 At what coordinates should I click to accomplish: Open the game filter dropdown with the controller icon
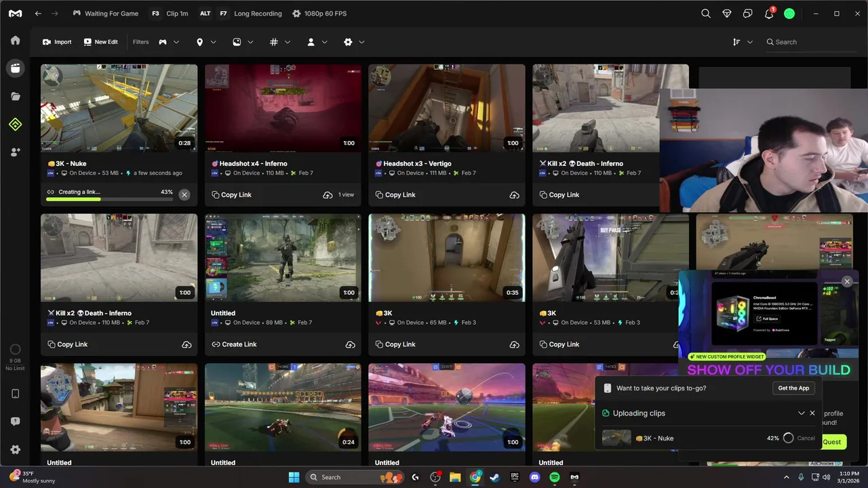point(169,42)
